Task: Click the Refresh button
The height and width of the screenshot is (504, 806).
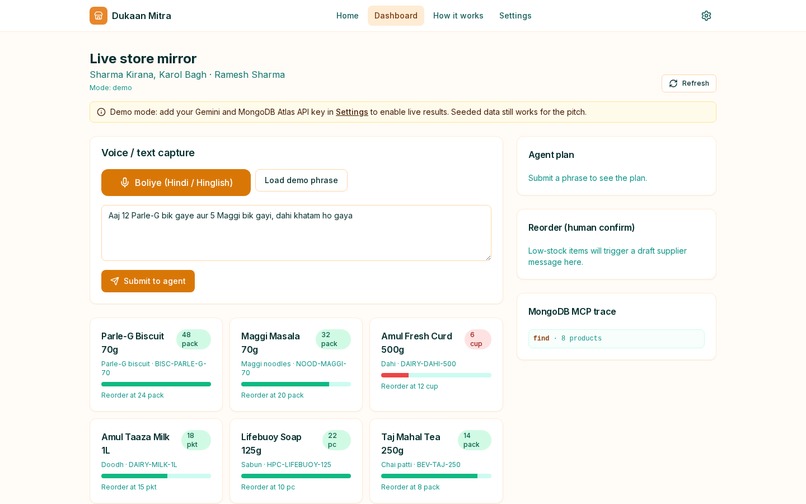Action: coord(689,83)
